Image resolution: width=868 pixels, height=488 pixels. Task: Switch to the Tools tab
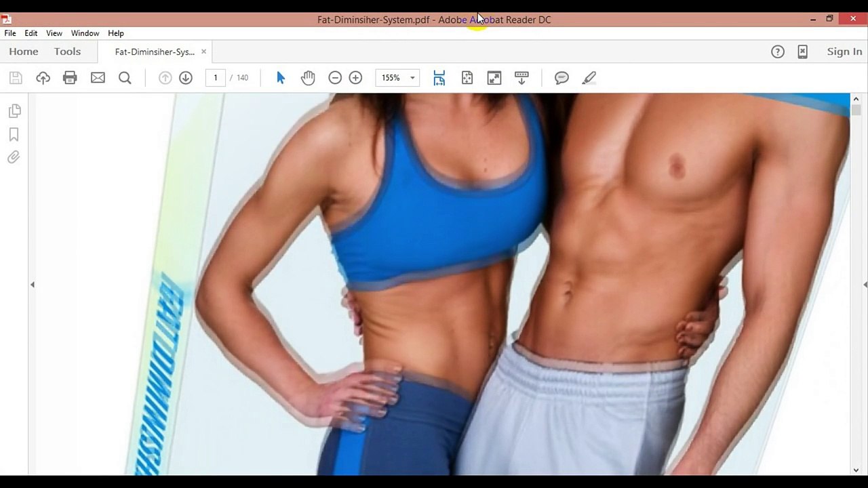[x=67, y=52]
